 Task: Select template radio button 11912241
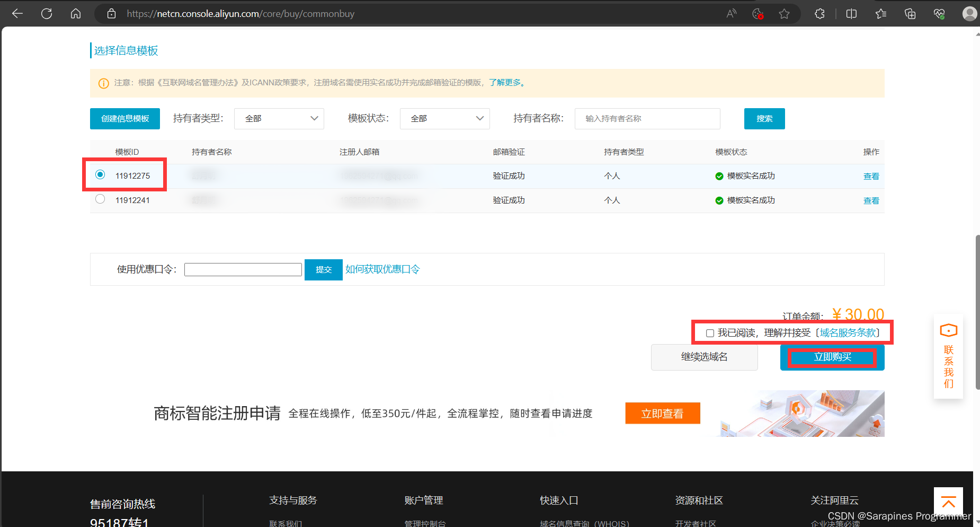tap(100, 199)
